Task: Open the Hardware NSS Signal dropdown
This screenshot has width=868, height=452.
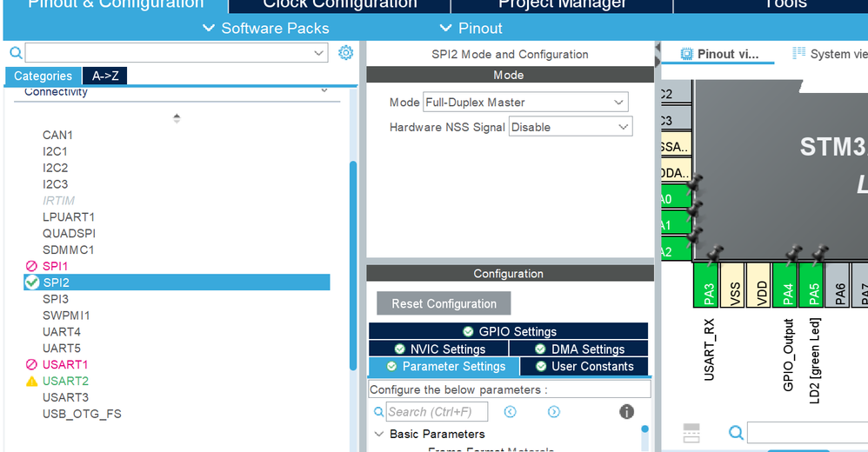Action: coord(571,127)
